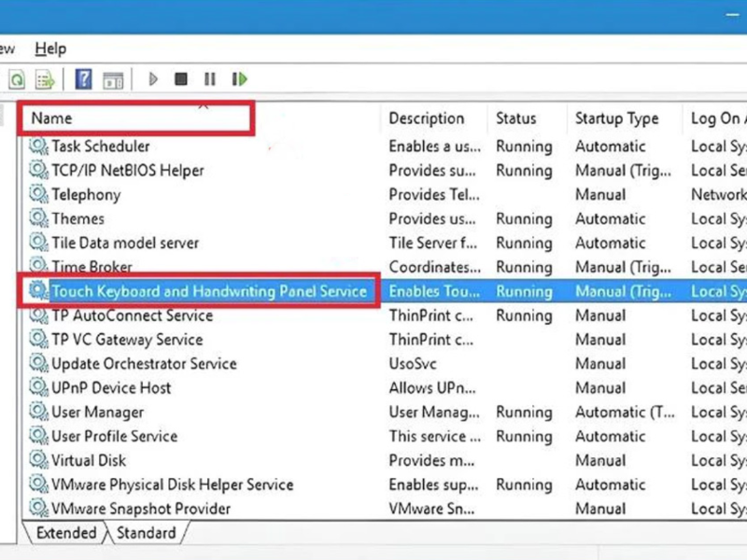747x560 pixels.
Task: Click the Properties pane toolbar icon
Action: click(113, 79)
